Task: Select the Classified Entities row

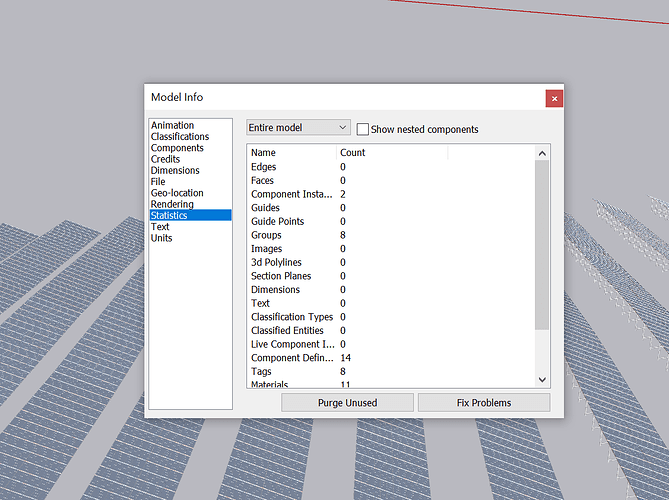Action: pos(391,331)
